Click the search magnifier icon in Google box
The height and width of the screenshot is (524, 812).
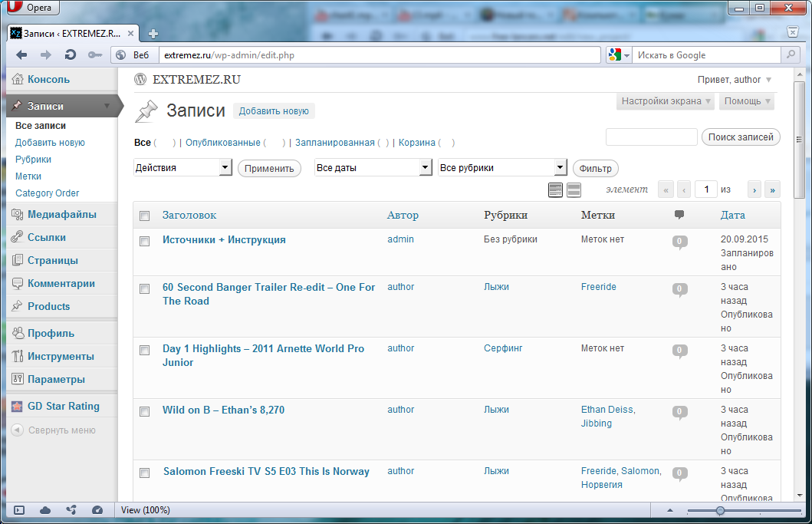click(x=790, y=55)
